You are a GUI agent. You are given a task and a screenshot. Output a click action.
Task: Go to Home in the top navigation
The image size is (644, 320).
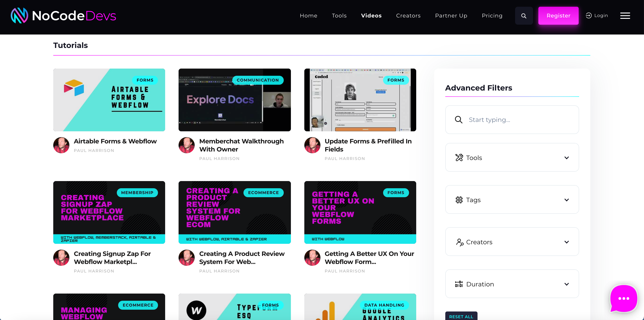309,15
